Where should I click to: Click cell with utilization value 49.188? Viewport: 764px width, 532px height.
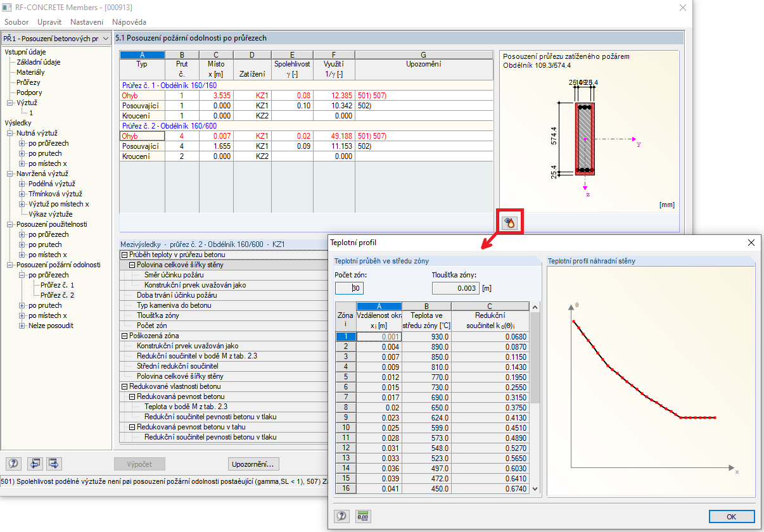[334, 136]
